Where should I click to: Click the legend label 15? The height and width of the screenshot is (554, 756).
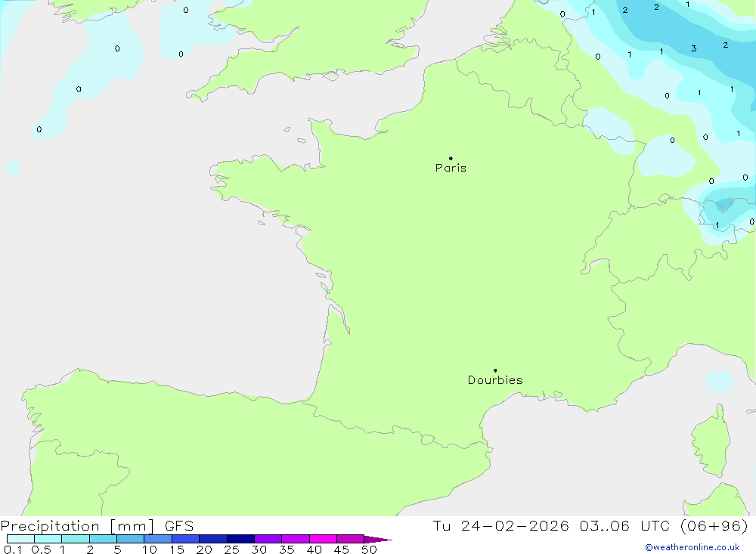(x=177, y=549)
